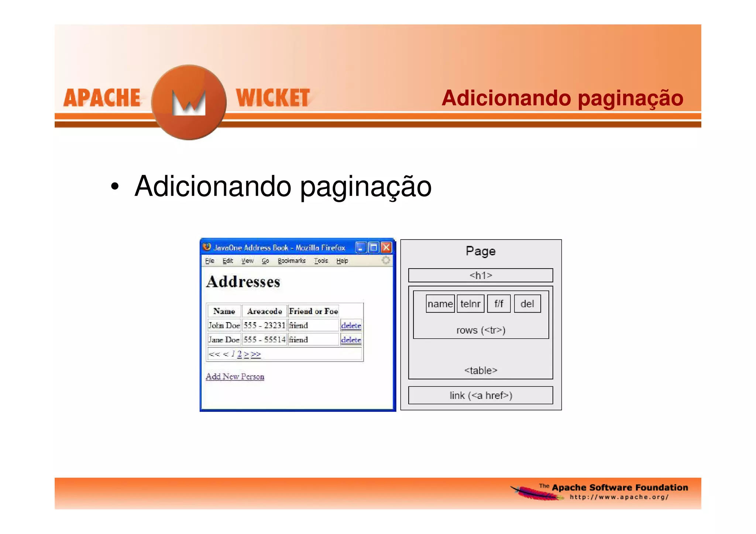
Task: Click the Add New Person link
Action: pos(235,376)
